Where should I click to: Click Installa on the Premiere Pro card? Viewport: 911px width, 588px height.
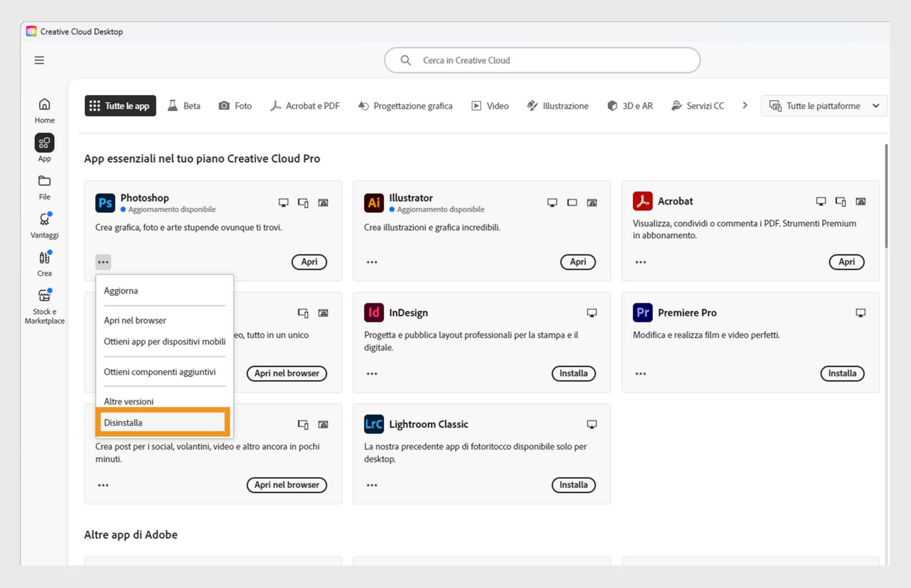coord(842,373)
